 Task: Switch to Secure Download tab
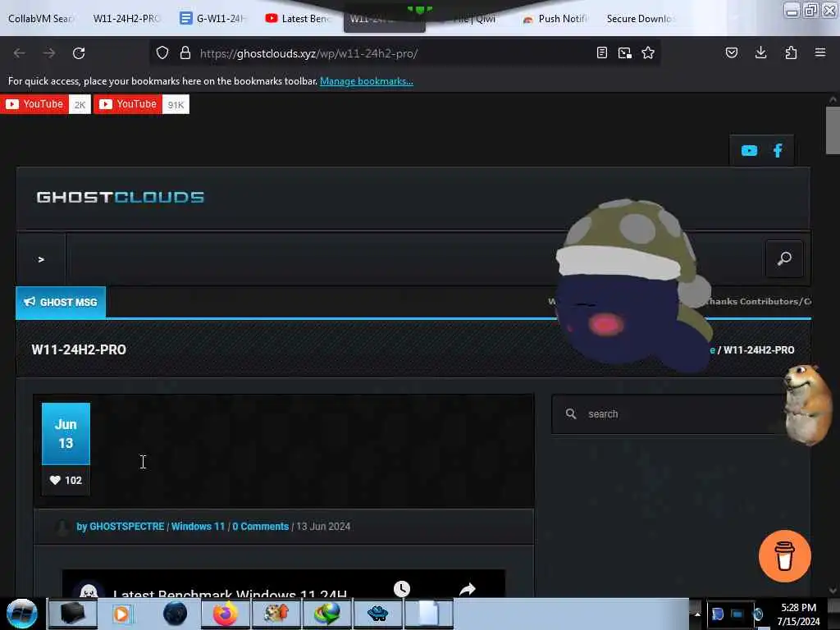pos(640,18)
